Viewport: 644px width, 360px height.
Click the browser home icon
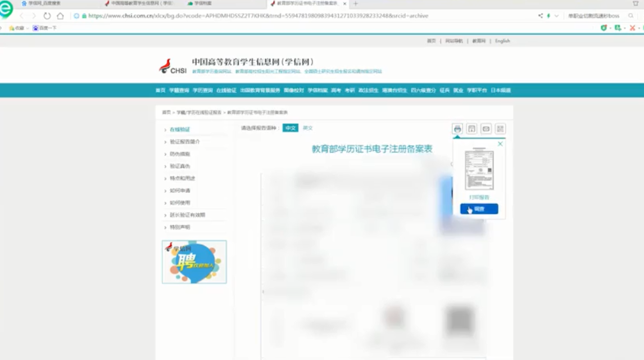tap(60, 16)
